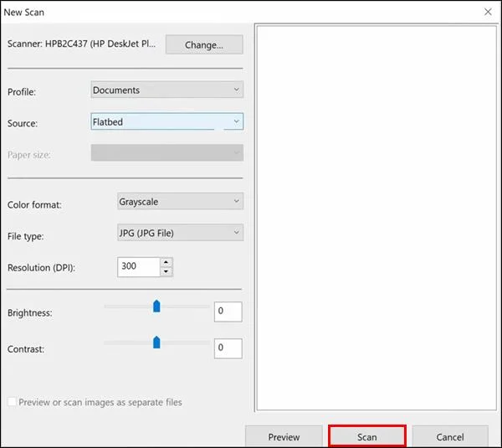This screenshot has width=502, height=448.
Task: Click the Resolution (DPI) value field
Action: point(139,266)
